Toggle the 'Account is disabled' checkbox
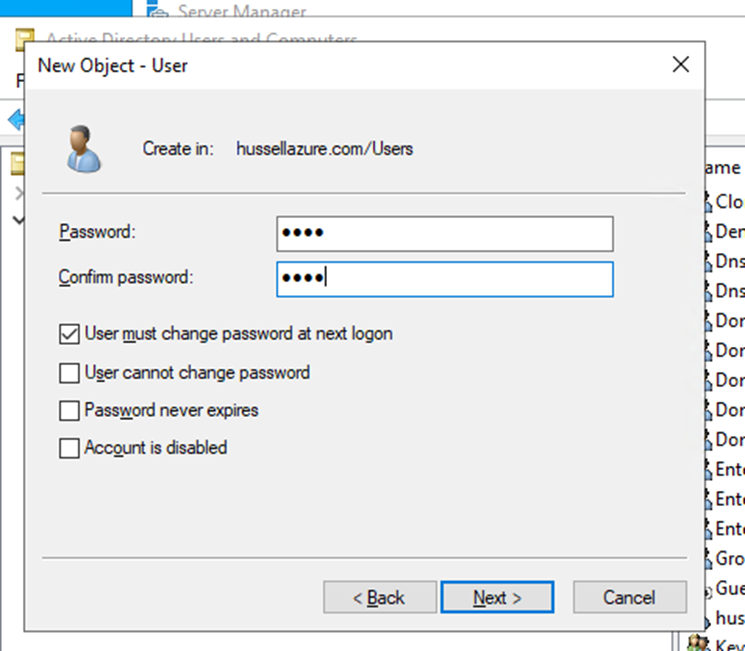745x651 pixels. (69, 448)
